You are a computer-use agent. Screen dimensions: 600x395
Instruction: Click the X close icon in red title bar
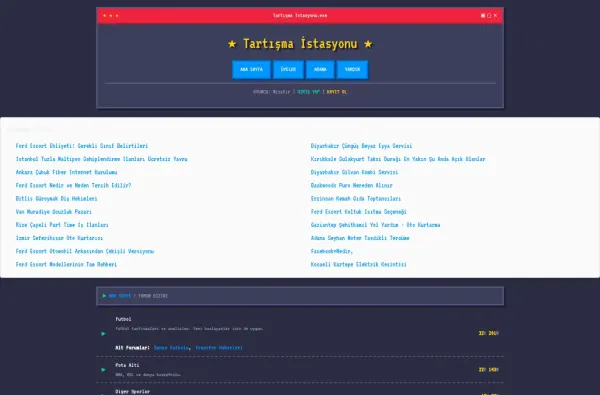[x=495, y=15]
